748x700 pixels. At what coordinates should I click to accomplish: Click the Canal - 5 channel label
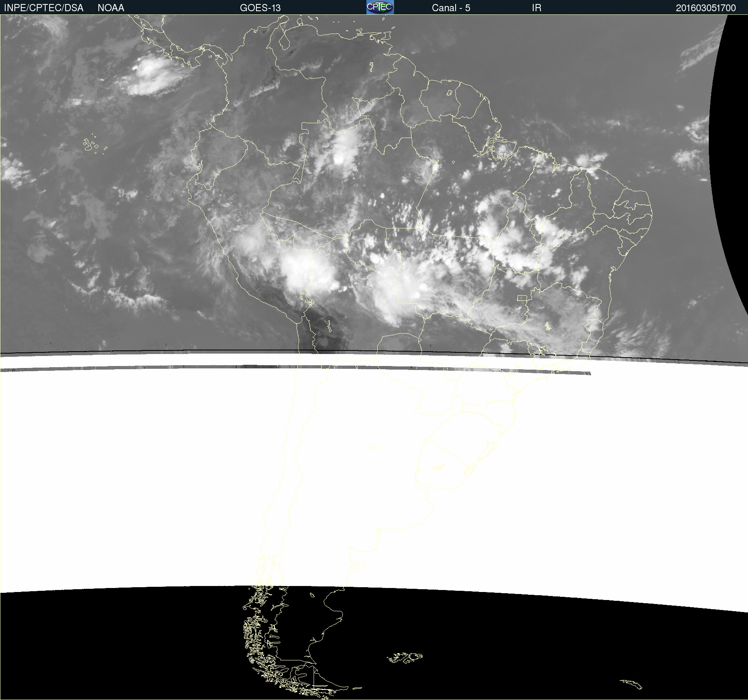(x=451, y=8)
